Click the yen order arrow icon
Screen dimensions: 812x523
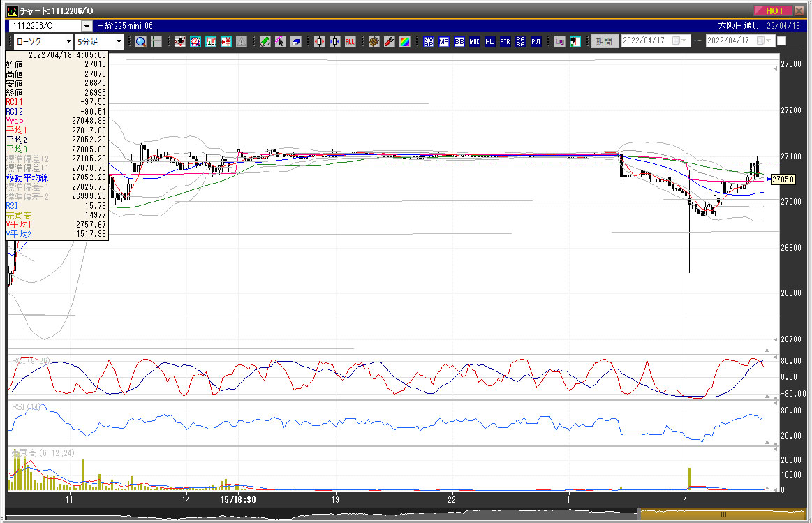pyautogui.click(x=226, y=42)
